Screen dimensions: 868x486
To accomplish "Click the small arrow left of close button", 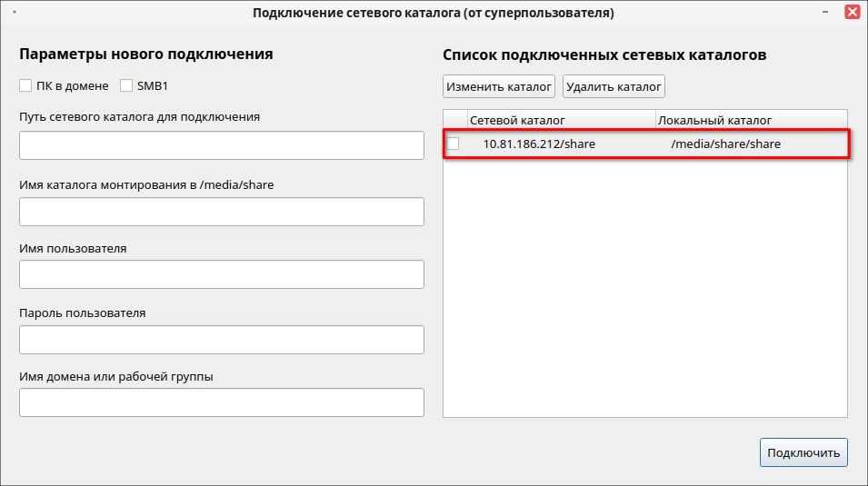I will [x=826, y=13].
